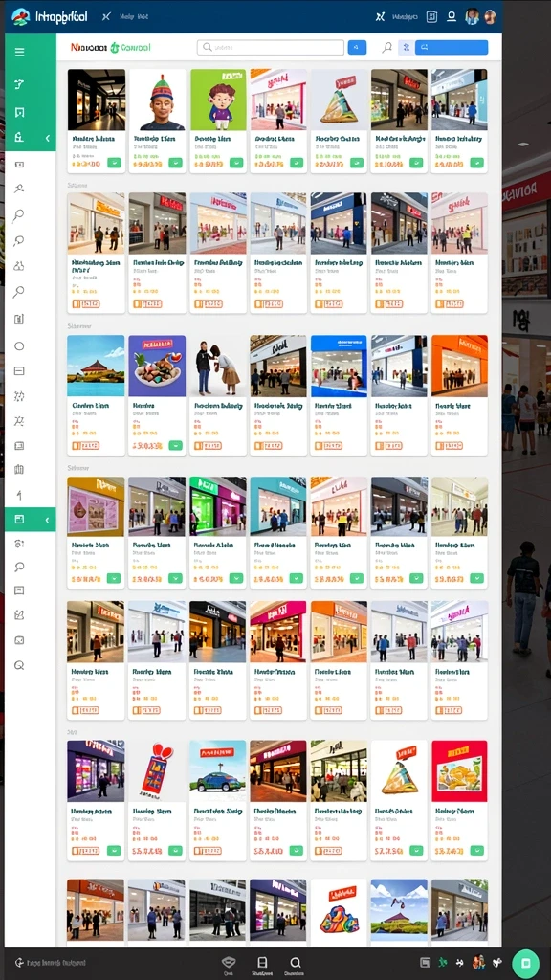Click green button on striped-hat boy card
This screenshot has width=551, height=980.
[x=176, y=163]
